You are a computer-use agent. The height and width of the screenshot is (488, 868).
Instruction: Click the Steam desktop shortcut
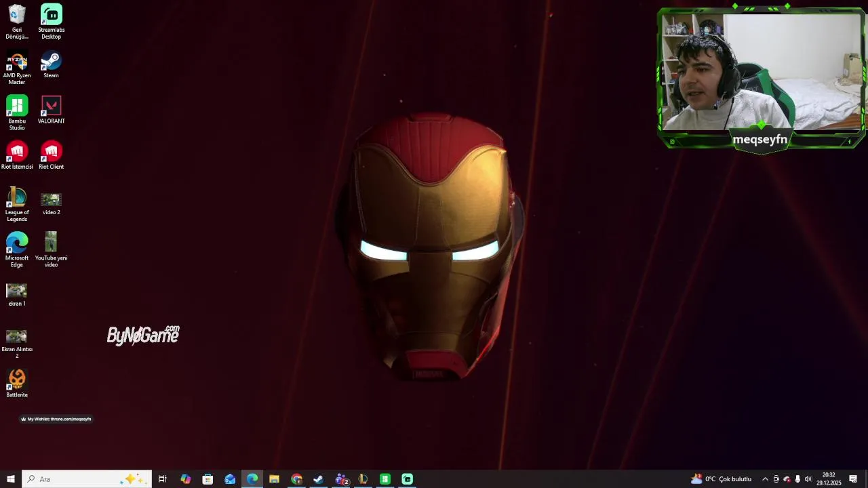pyautogui.click(x=52, y=64)
